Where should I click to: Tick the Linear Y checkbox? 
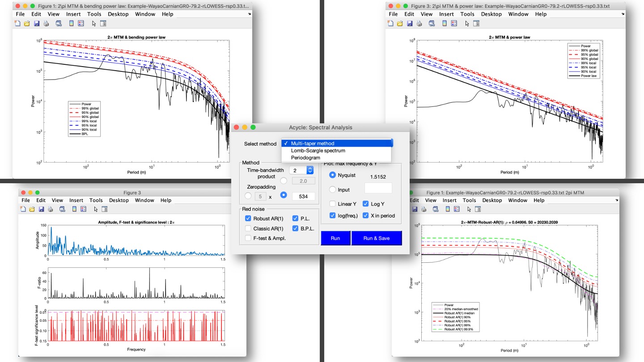332,204
